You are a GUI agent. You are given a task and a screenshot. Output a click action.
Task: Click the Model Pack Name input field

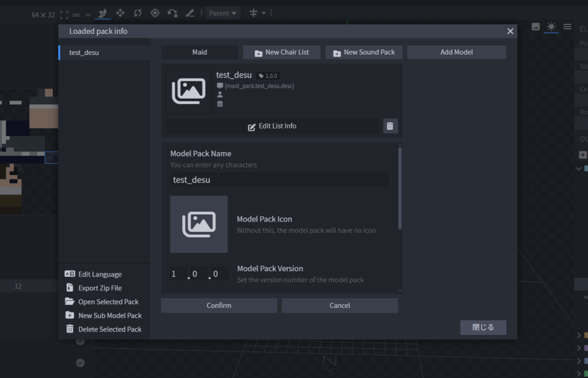tap(279, 180)
